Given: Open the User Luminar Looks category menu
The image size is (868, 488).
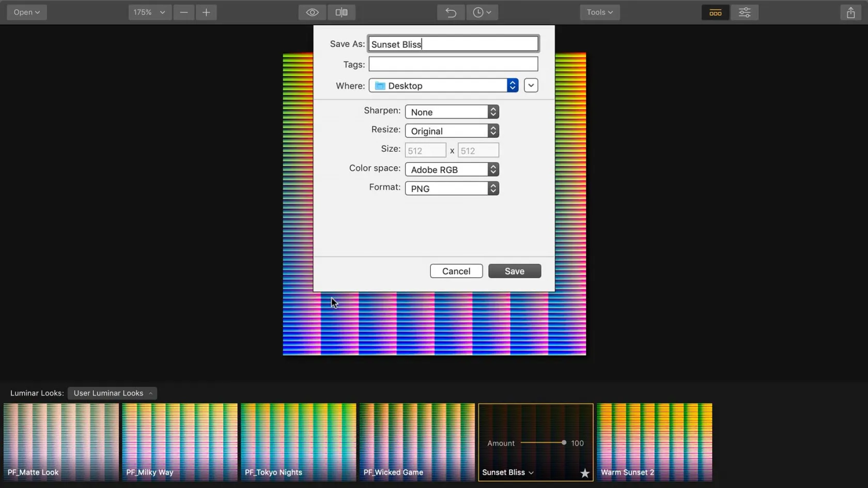Looking at the screenshot, I should click(x=112, y=393).
